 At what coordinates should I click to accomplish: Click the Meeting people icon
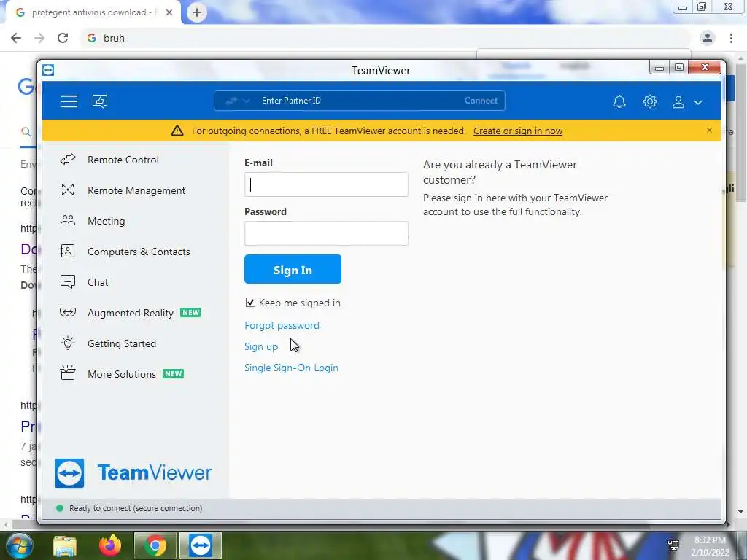[x=68, y=220]
